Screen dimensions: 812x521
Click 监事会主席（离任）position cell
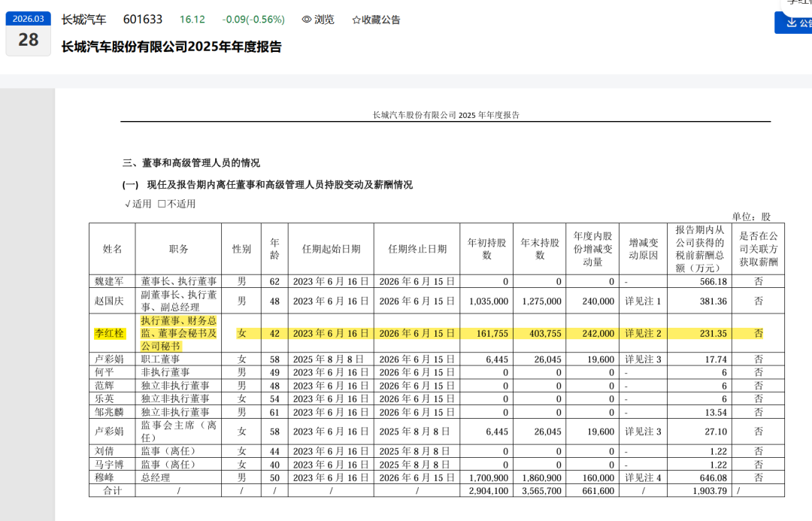[179, 432]
